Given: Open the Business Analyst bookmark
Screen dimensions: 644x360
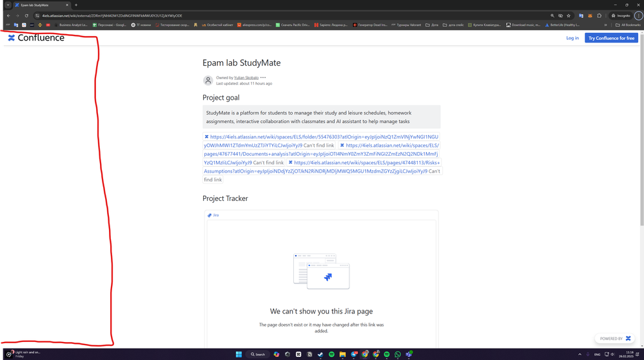Looking at the screenshot, I should (x=70, y=25).
